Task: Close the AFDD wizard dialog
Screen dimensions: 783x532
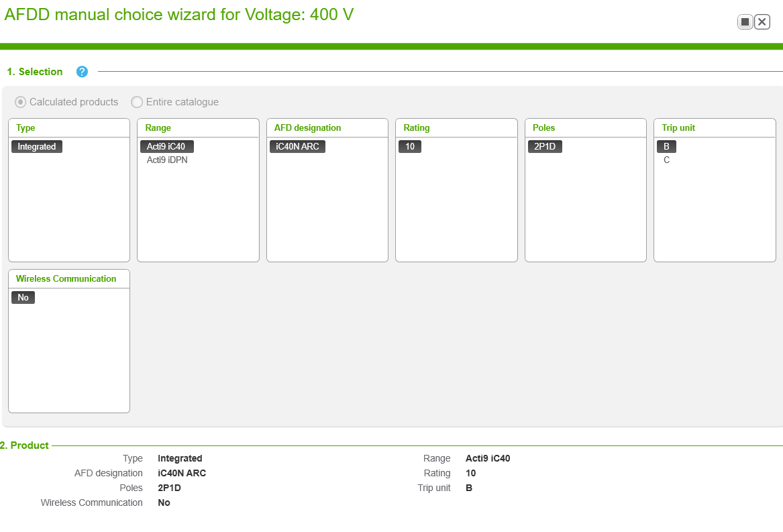Action: (x=762, y=22)
